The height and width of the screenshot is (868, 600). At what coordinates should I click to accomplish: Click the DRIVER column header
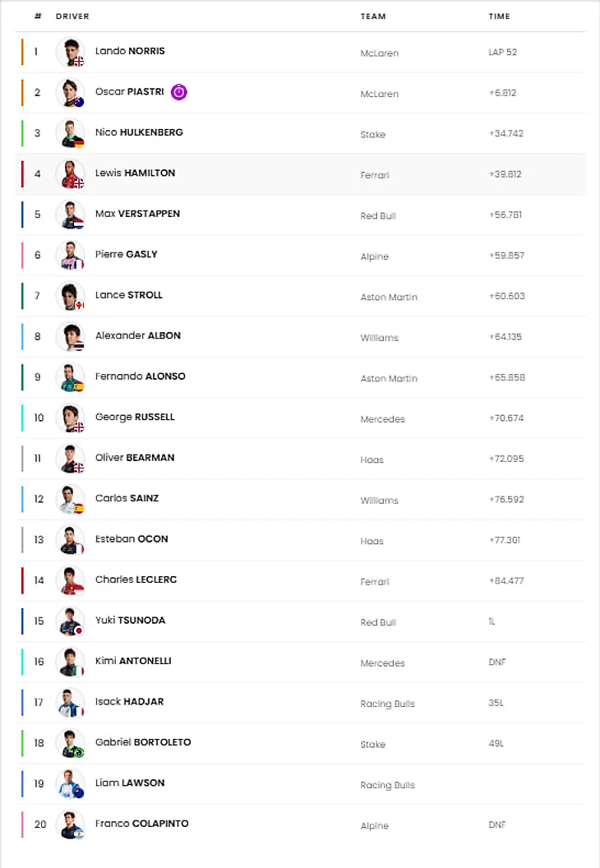(x=72, y=16)
